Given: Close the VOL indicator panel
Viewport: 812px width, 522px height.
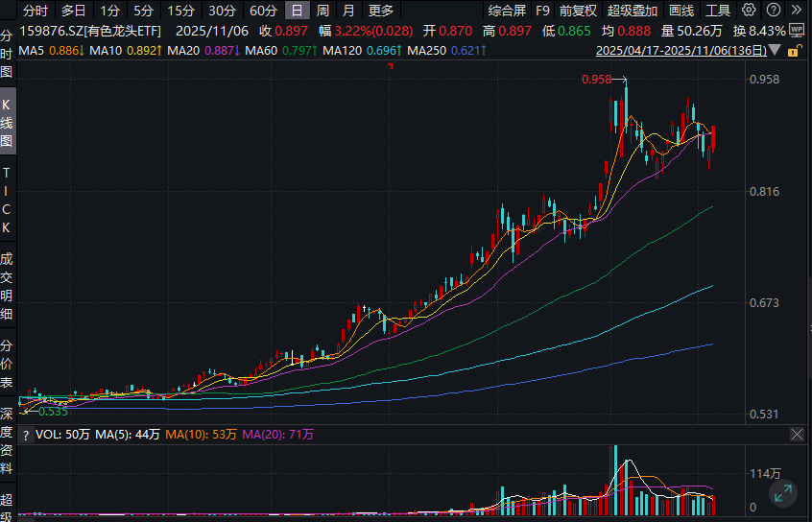Looking at the screenshot, I should pos(796,435).
